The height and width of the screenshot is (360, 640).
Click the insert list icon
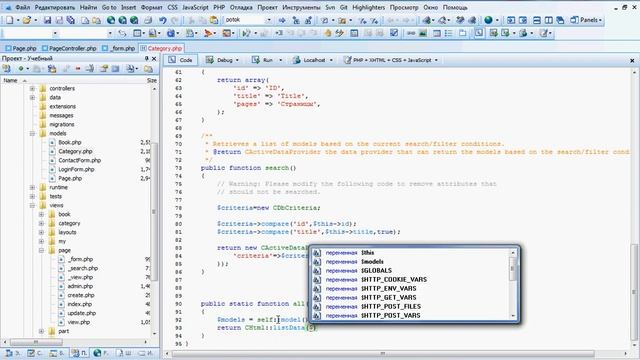(x=449, y=33)
